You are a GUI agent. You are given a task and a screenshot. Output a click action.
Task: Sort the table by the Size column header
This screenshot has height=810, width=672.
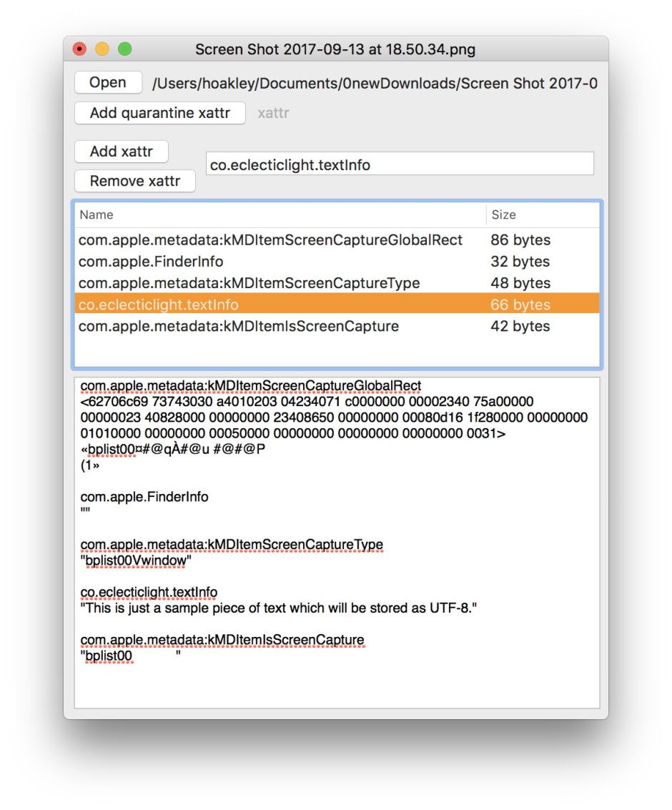[543, 214]
